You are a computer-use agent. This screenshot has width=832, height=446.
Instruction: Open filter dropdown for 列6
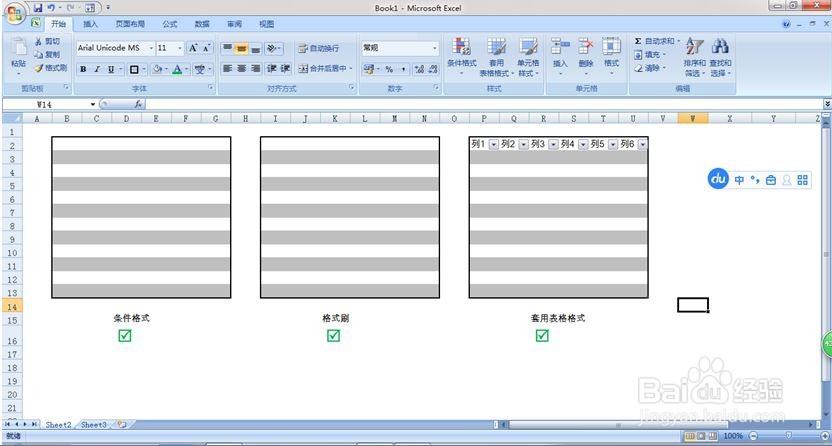tap(643, 144)
